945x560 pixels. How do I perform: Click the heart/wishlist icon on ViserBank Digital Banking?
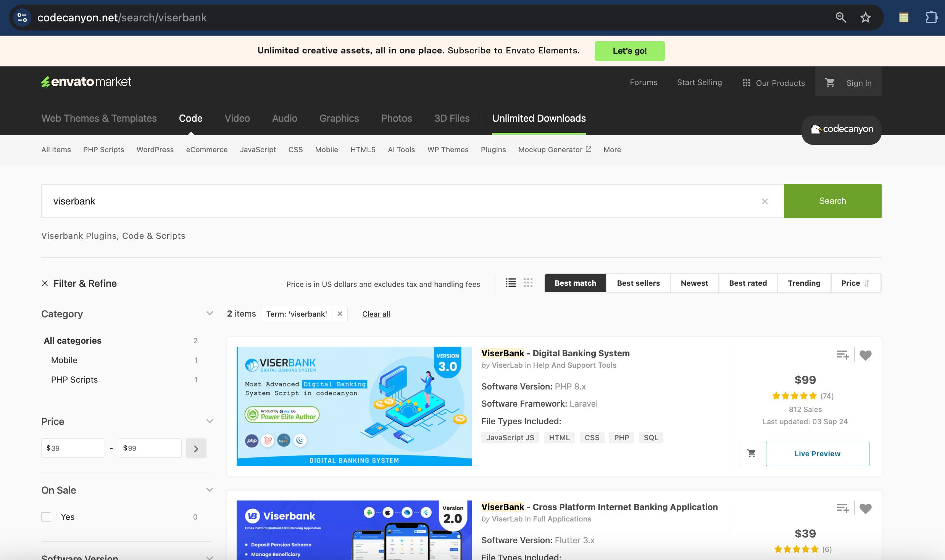point(866,355)
